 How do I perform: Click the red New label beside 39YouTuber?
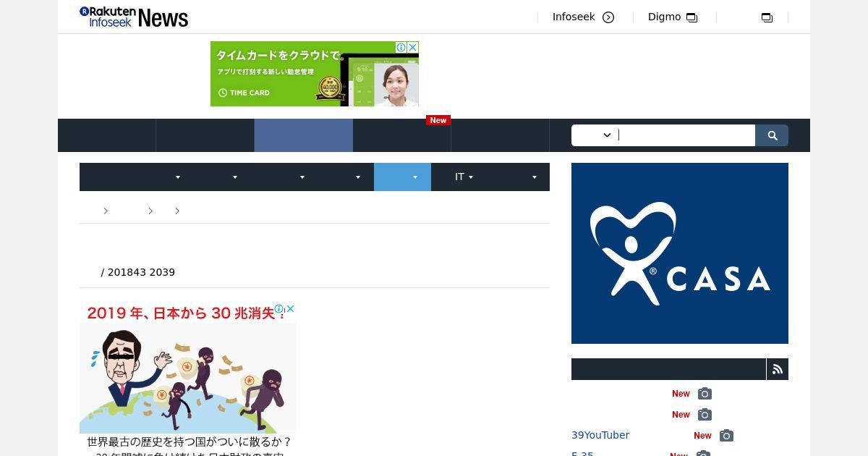[702, 436]
